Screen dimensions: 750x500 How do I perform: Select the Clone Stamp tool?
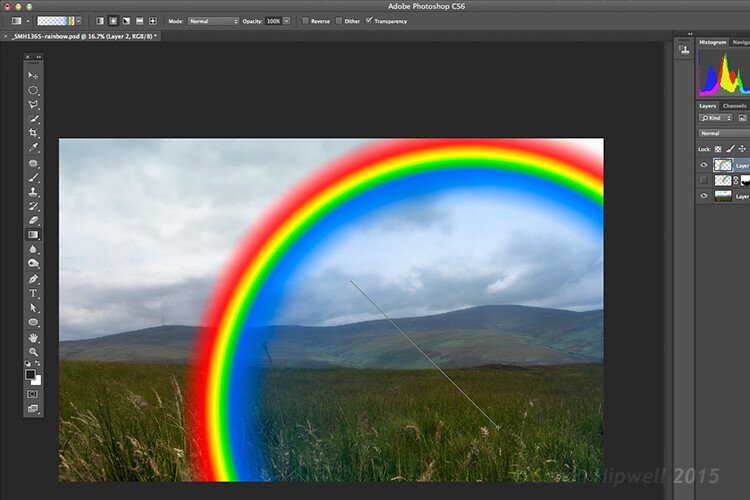pyautogui.click(x=33, y=192)
